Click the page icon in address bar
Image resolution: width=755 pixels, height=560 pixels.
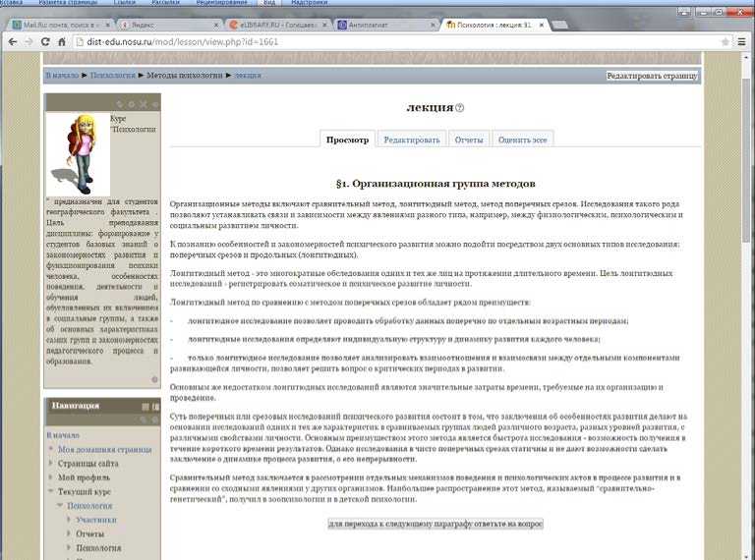[80, 42]
